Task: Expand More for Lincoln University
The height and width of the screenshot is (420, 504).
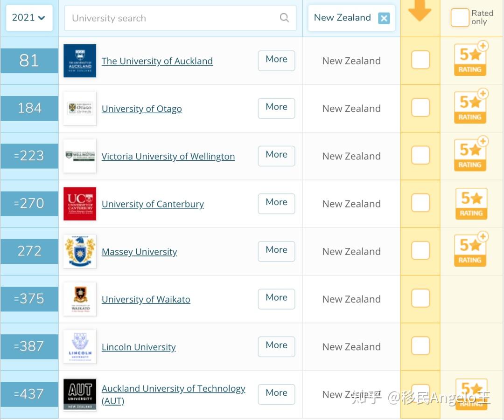Action: pyautogui.click(x=276, y=346)
